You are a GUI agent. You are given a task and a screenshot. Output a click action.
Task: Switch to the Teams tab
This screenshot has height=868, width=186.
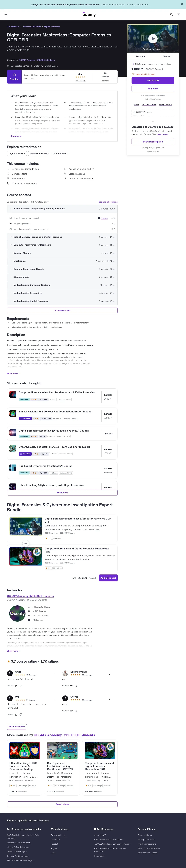(166, 57)
